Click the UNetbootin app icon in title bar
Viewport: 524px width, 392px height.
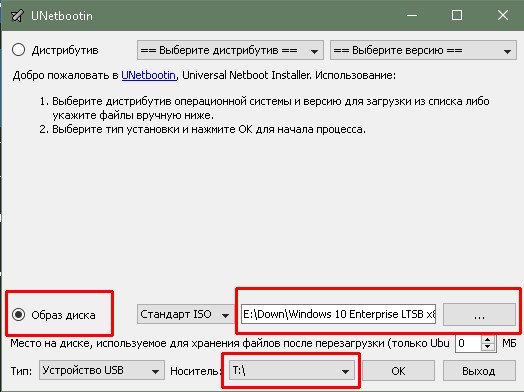(17, 15)
